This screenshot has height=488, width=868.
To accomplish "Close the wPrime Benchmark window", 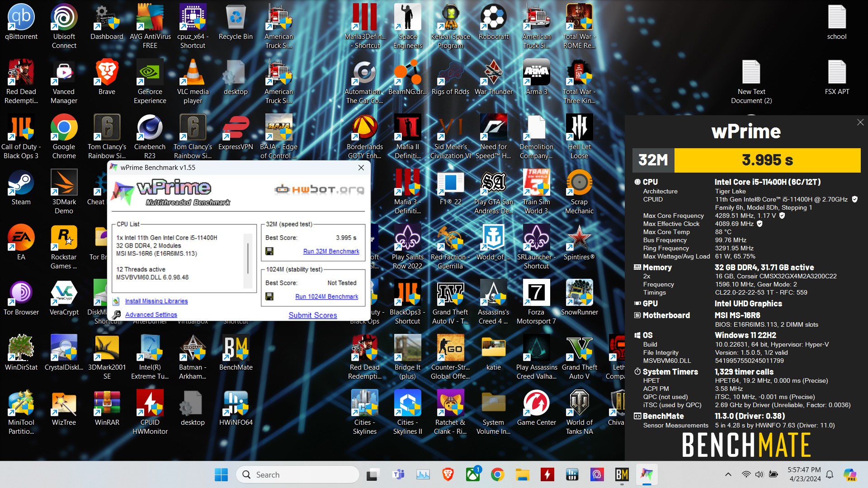I will point(361,168).
